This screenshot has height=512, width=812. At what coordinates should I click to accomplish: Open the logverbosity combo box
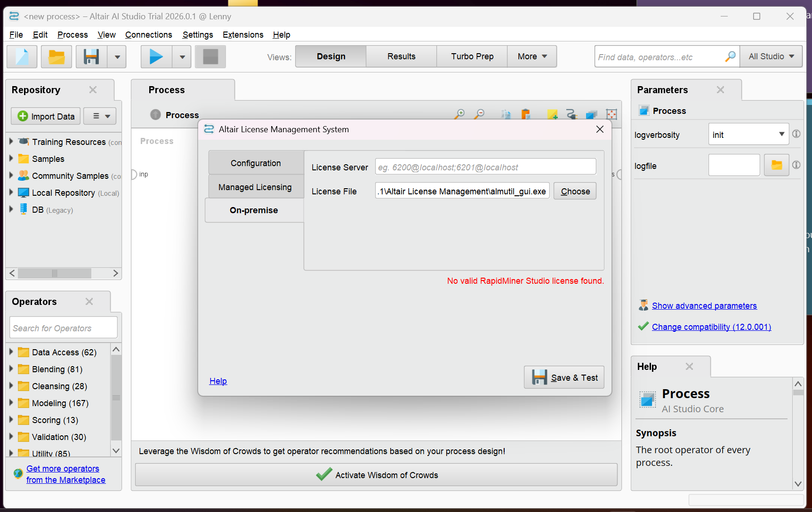(748, 135)
